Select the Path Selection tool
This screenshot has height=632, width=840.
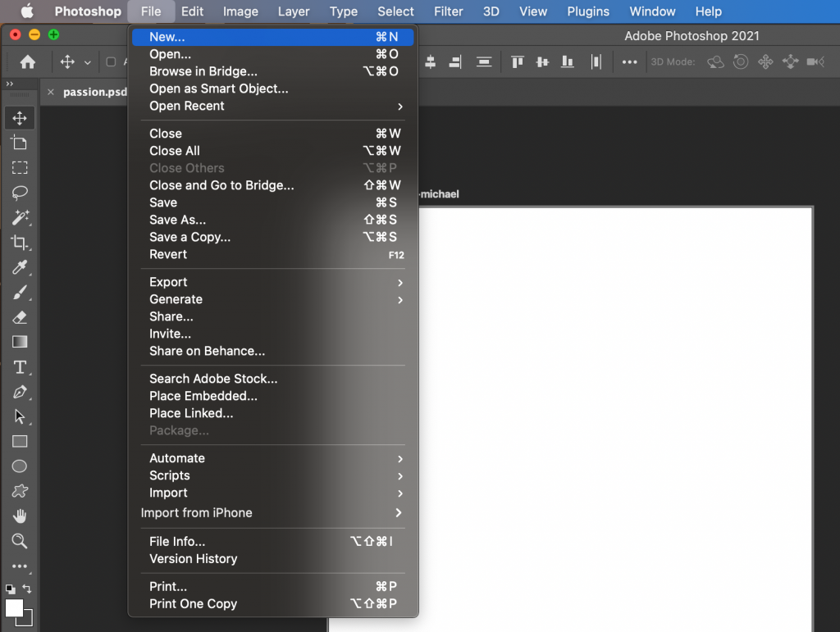20,416
